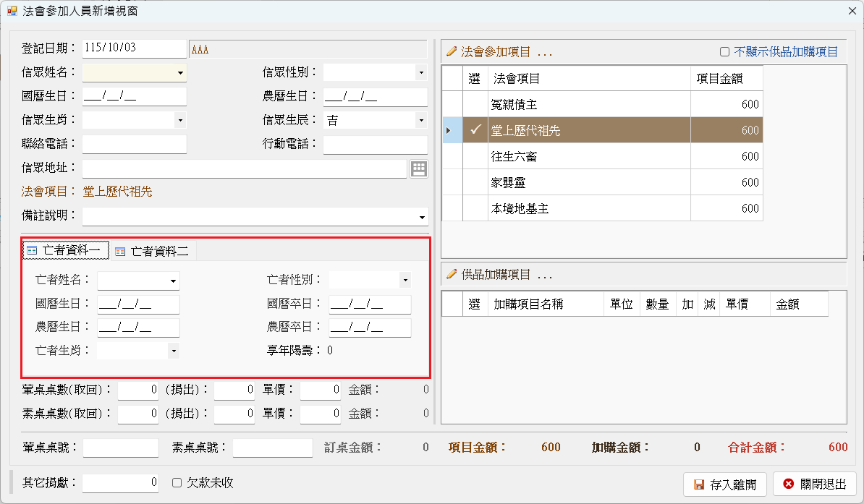Uncheck the 堂上歷代祖先 selection mark
This screenshot has height=504, width=864.
pos(475,130)
